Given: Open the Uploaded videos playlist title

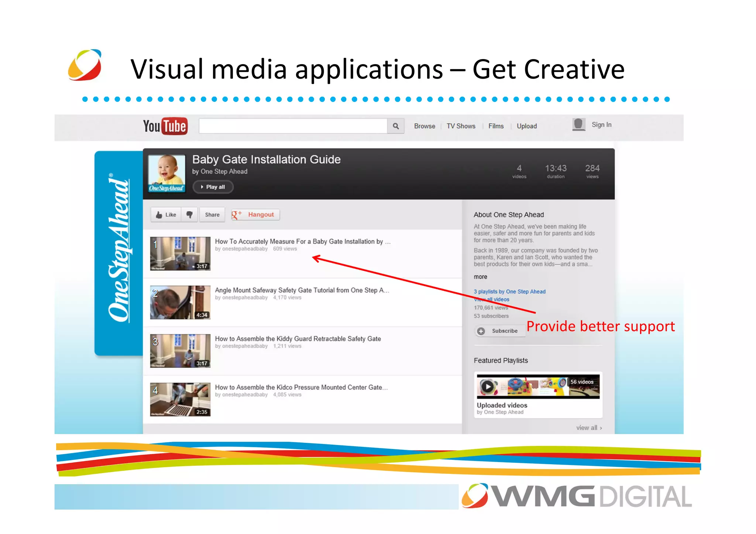Looking at the screenshot, I should [x=502, y=405].
